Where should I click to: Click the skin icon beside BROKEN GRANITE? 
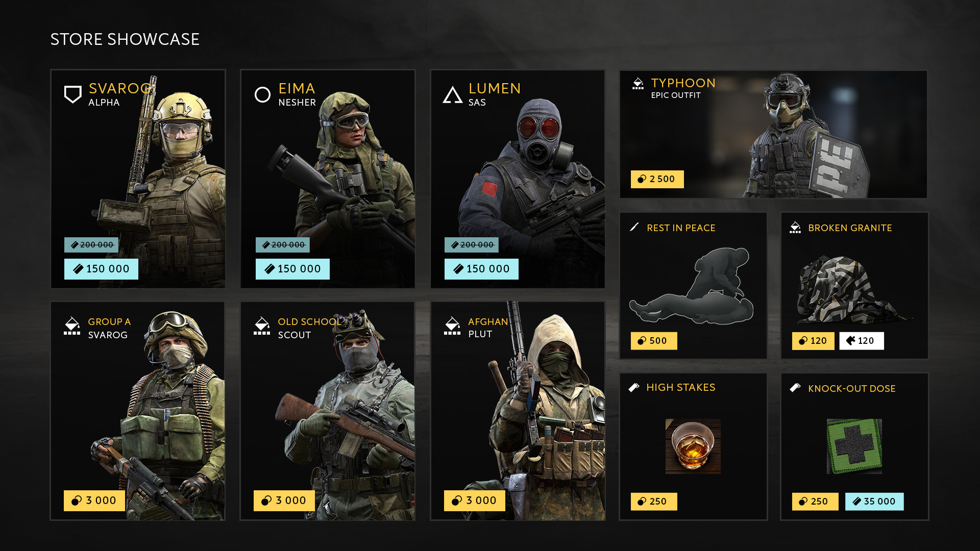[795, 228]
